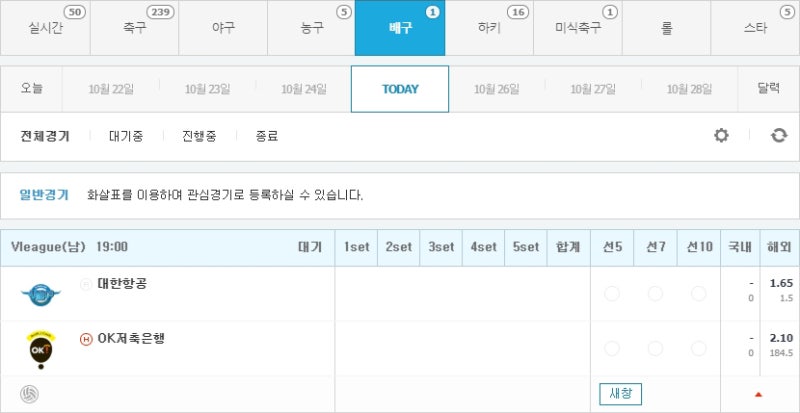Click the refresh arrows icon

pyautogui.click(x=779, y=136)
